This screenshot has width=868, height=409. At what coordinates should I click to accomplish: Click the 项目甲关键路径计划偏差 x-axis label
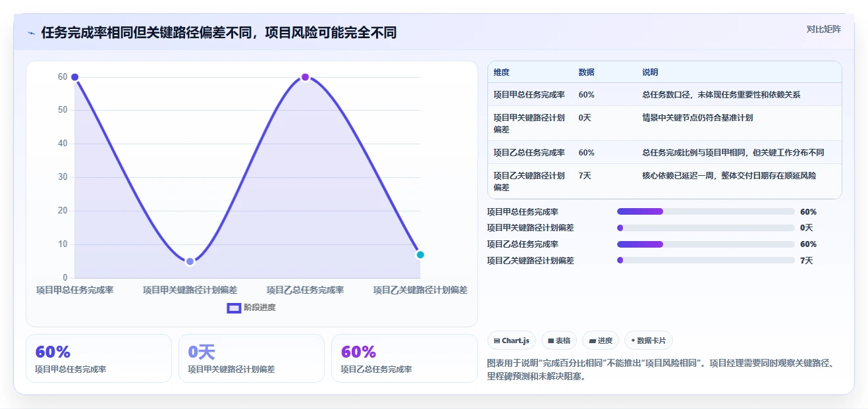tap(190, 290)
